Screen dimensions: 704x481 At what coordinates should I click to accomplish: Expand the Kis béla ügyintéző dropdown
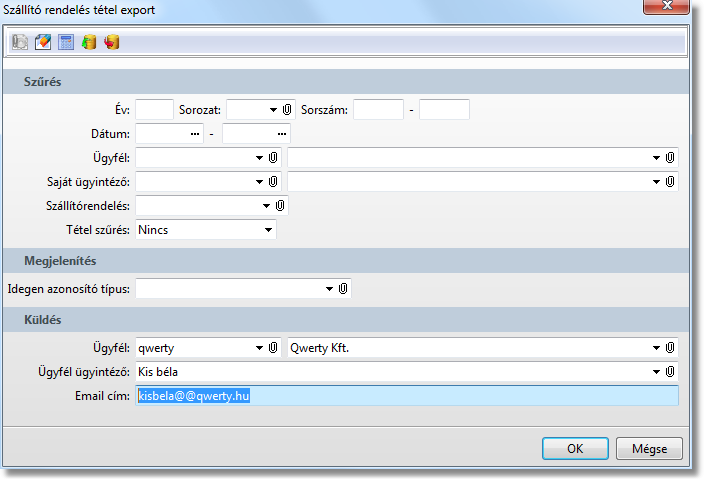[656, 372]
